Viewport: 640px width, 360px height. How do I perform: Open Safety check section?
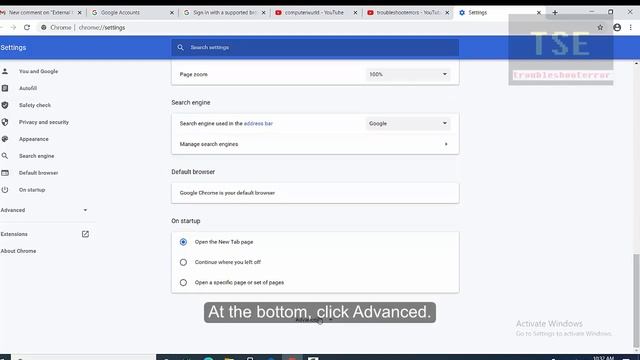[35, 105]
